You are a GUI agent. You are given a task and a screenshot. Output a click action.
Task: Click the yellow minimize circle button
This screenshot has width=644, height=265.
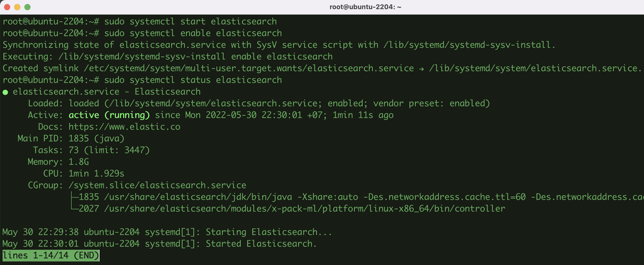(17, 7)
